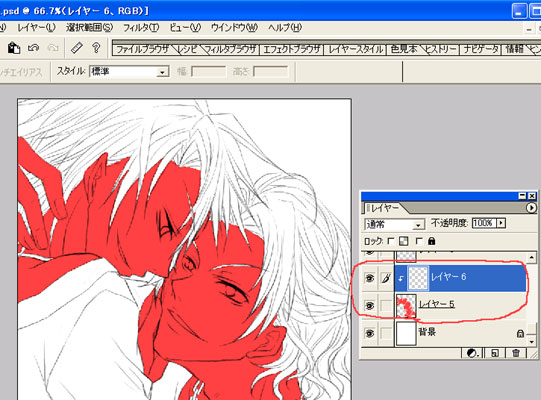Open the 選択範囲(S) menu

point(89,28)
